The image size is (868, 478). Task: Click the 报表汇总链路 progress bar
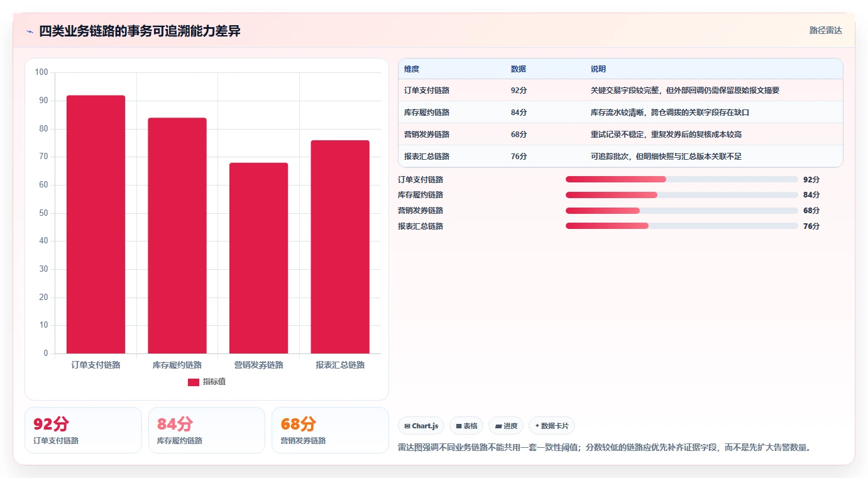point(682,226)
